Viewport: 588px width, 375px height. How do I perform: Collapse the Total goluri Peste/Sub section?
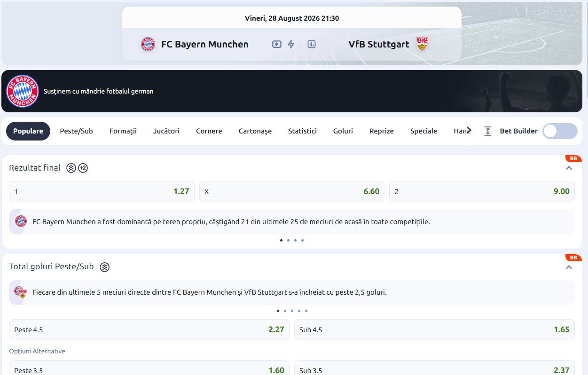point(569,267)
